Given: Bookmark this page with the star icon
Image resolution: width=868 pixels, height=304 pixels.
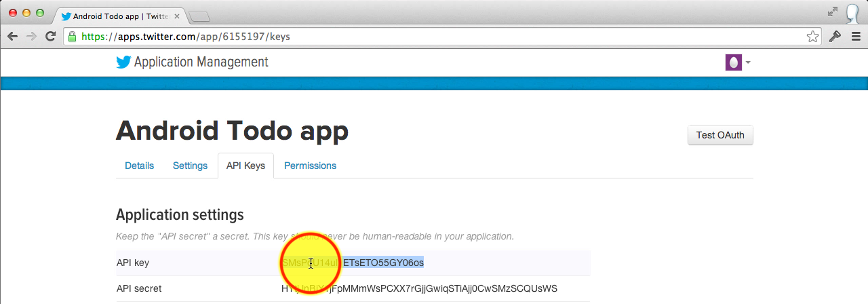Looking at the screenshot, I should click(x=812, y=37).
